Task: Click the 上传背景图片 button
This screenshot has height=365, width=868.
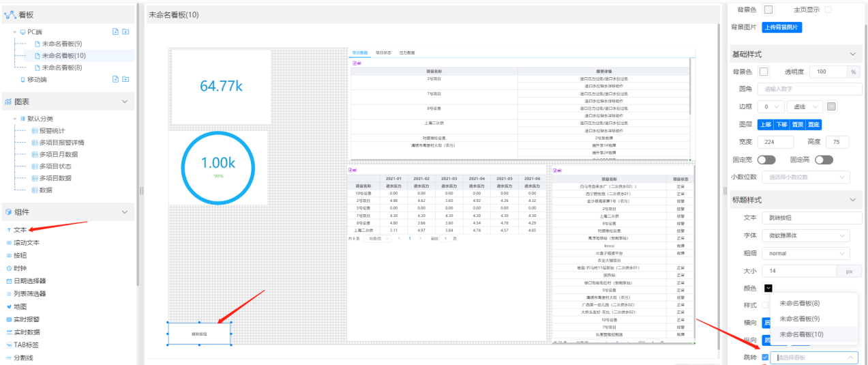Action: 781,27
